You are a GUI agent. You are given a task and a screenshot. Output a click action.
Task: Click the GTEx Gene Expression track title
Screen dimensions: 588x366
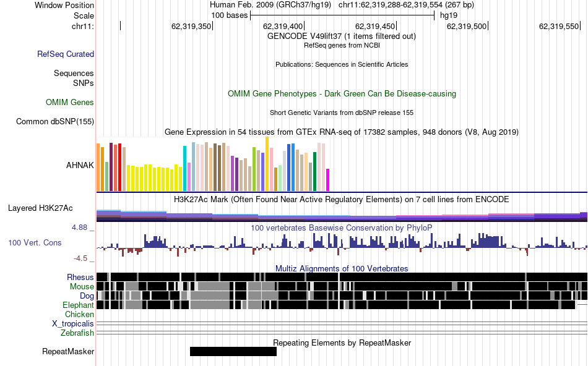point(342,132)
